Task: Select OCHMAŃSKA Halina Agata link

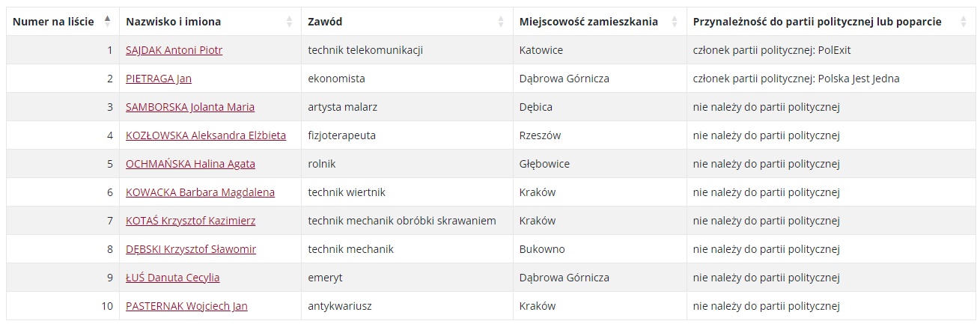Action: click(x=190, y=164)
